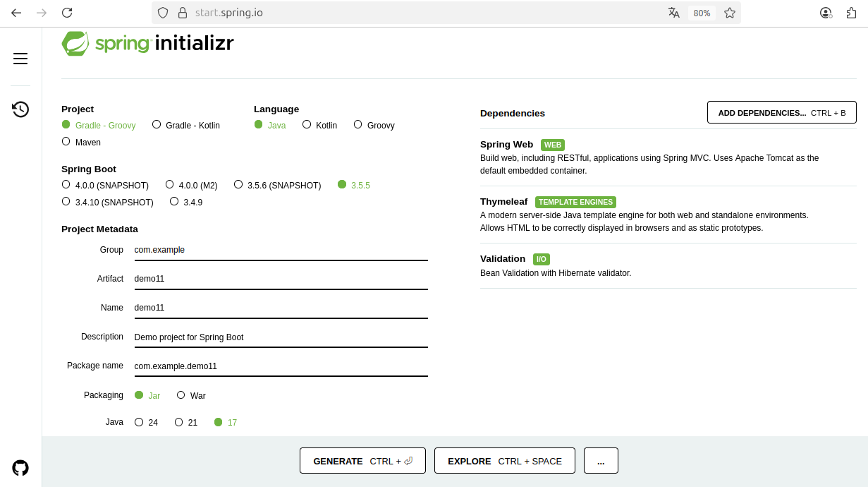Click the Generate button
Screen dimensions: 868x487
click(362, 461)
